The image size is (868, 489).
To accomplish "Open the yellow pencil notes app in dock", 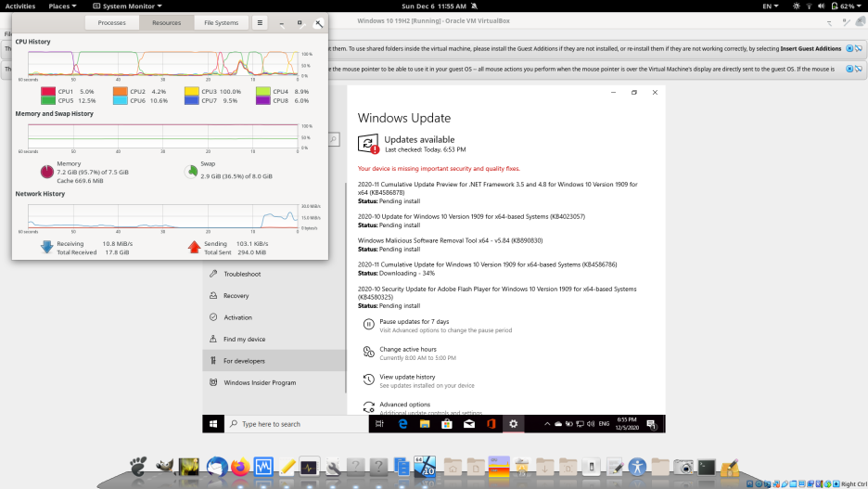I will pos(287,467).
